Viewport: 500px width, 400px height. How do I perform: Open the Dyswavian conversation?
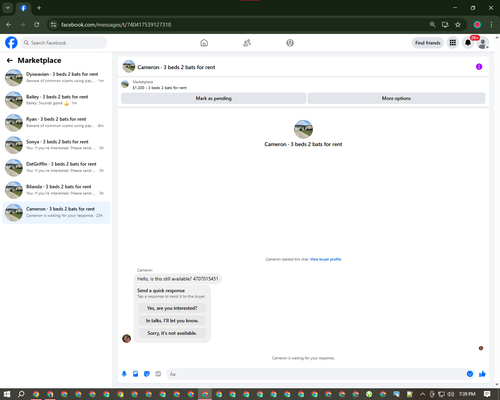point(56,77)
